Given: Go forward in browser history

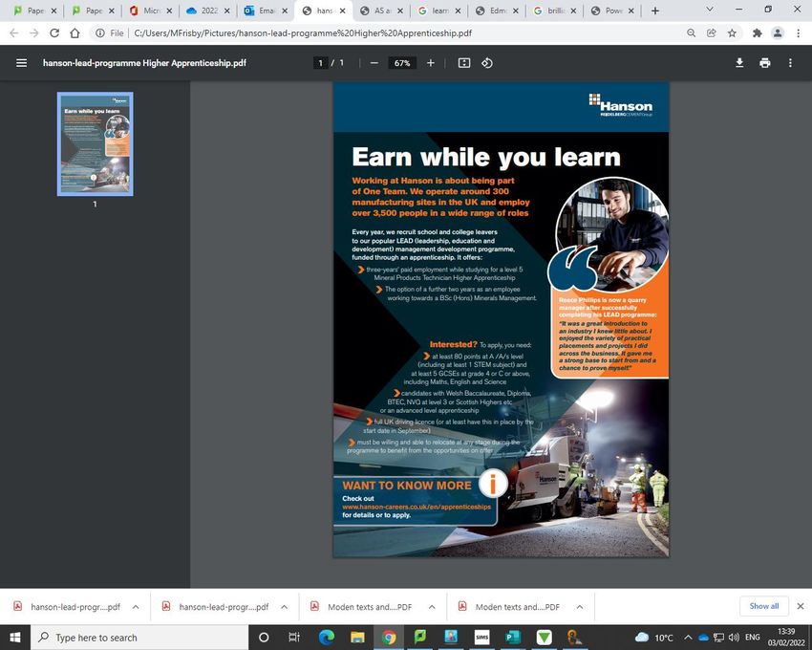Looking at the screenshot, I should (34, 33).
